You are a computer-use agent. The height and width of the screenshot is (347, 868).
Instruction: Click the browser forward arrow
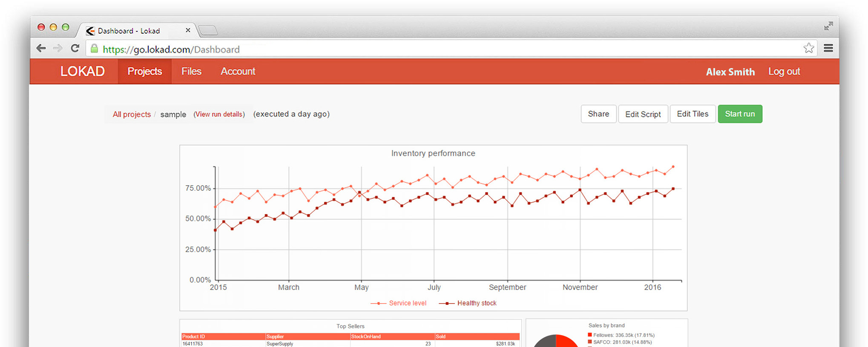(x=58, y=48)
